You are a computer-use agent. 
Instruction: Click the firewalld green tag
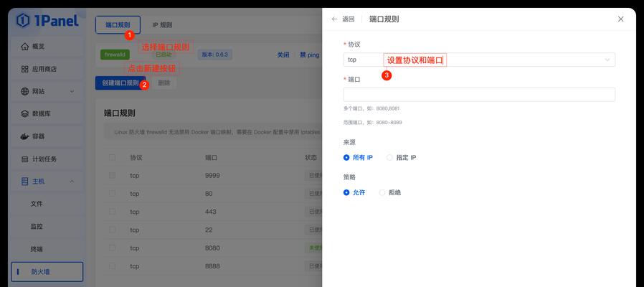click(115, 55)
